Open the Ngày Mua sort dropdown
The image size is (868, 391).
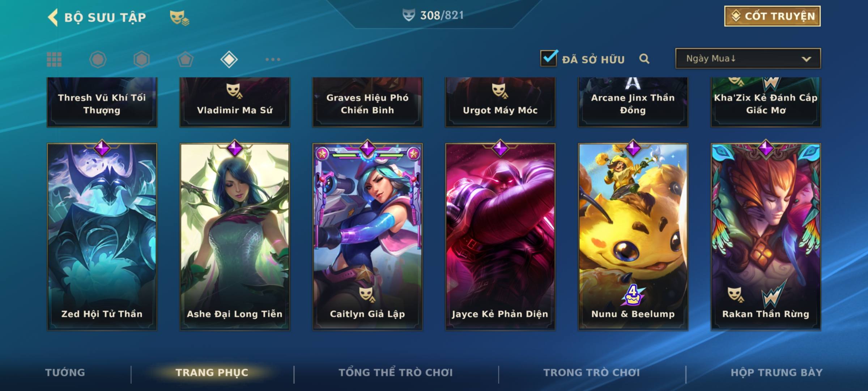[748, 58]
